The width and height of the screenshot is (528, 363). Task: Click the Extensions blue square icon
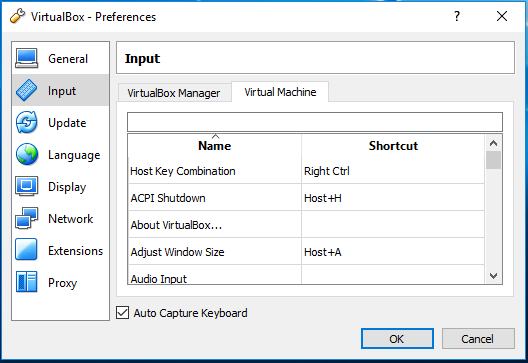pos(27,250)
